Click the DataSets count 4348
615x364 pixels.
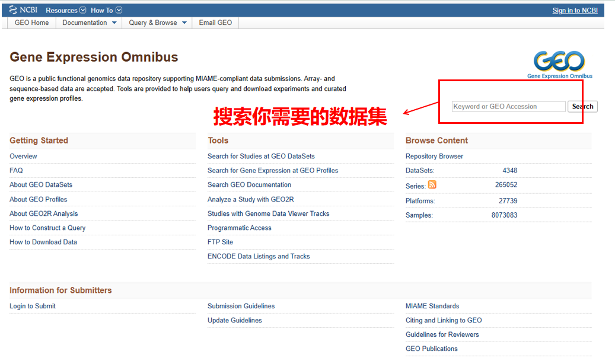(x=510, y=171)
